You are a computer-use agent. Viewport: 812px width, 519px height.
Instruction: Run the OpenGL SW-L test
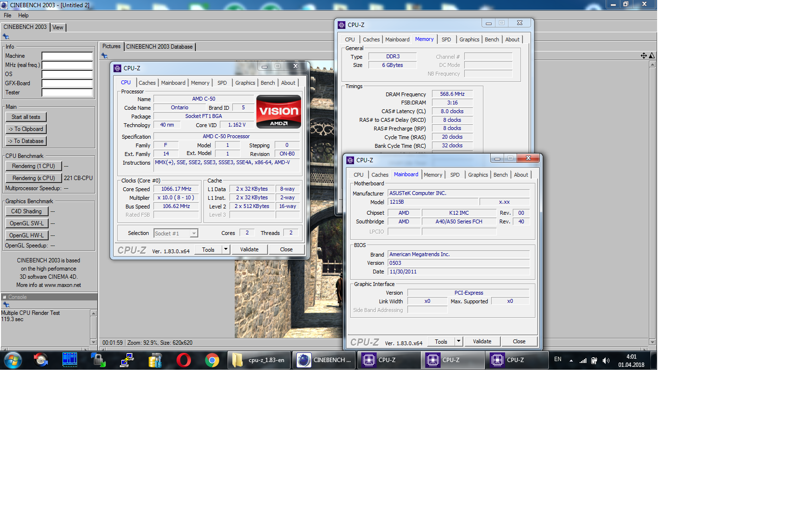(26, 223)
